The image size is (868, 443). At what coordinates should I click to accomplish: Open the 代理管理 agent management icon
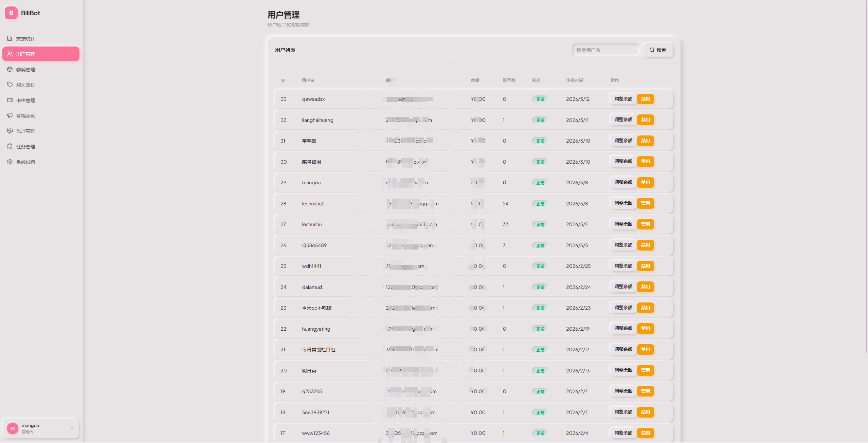click(x=10, y=131)
